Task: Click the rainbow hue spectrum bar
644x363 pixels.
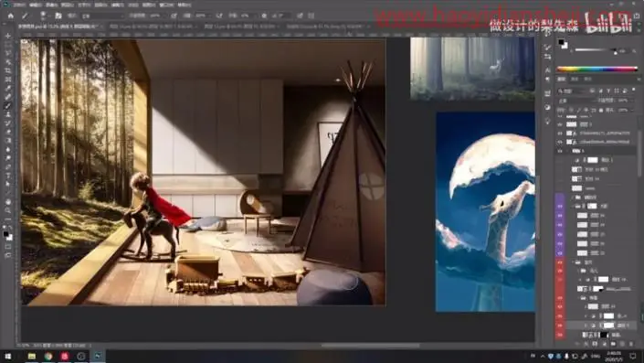Action: pyautogui.click(x=596, y=69)
